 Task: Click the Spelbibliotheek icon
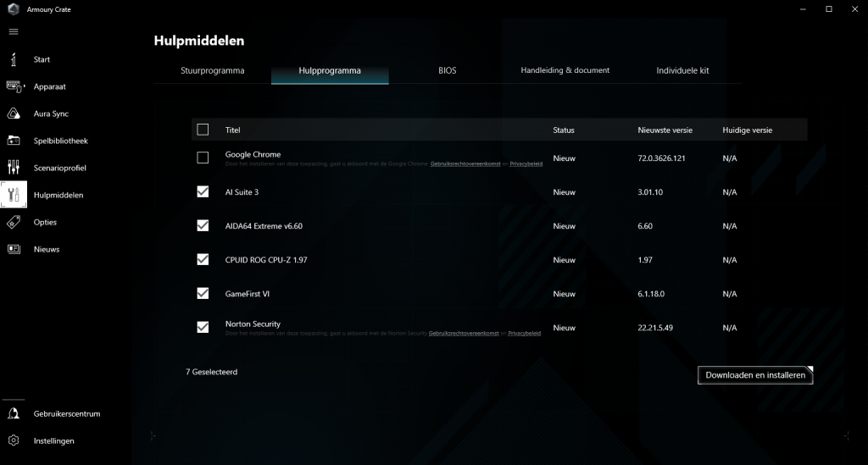[14, 141]
